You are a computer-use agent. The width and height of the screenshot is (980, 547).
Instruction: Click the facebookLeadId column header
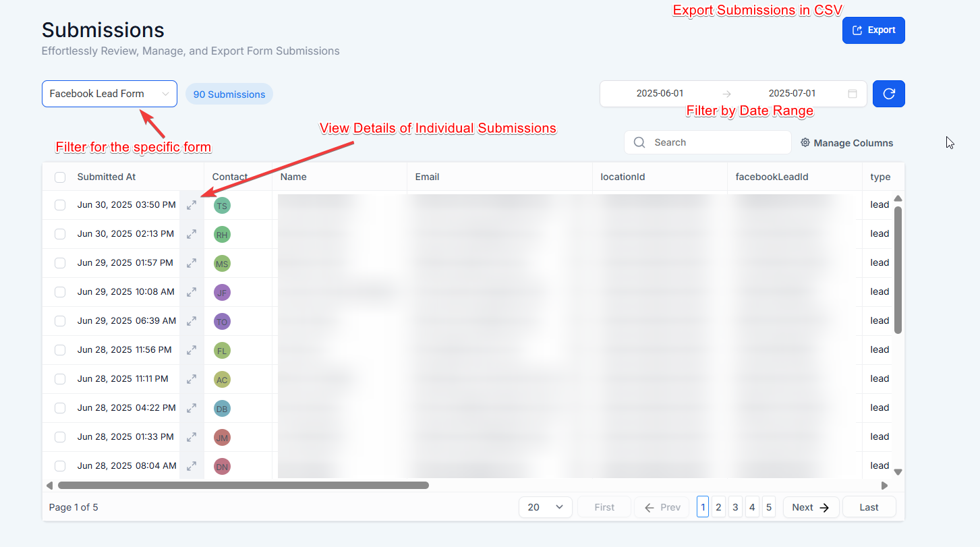pos(772,177)
